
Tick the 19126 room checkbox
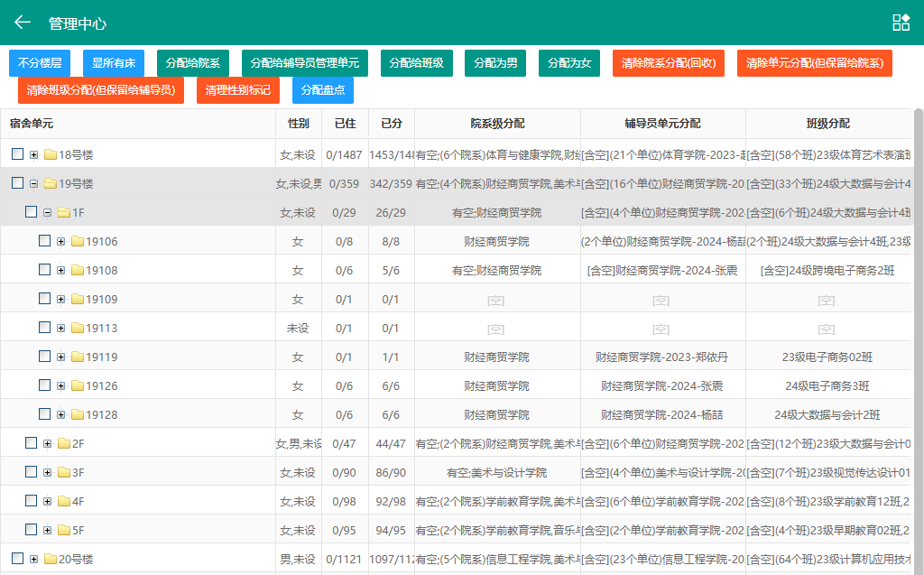point(45,385)
